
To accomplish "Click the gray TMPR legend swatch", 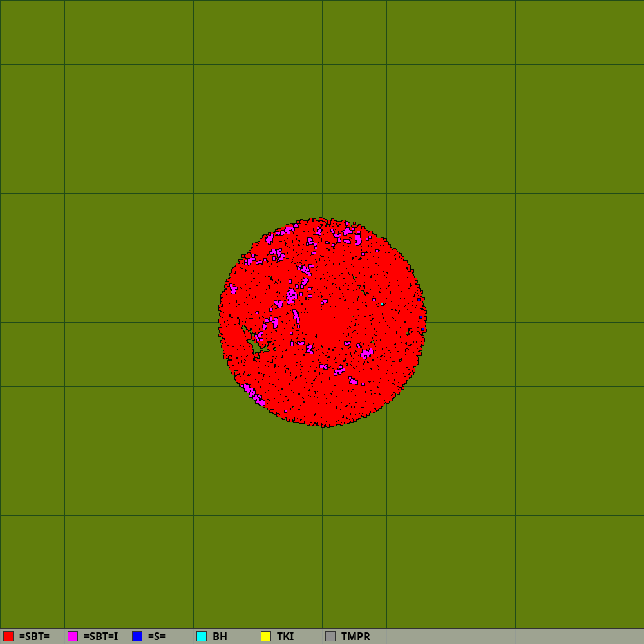I will coord(330,636).
